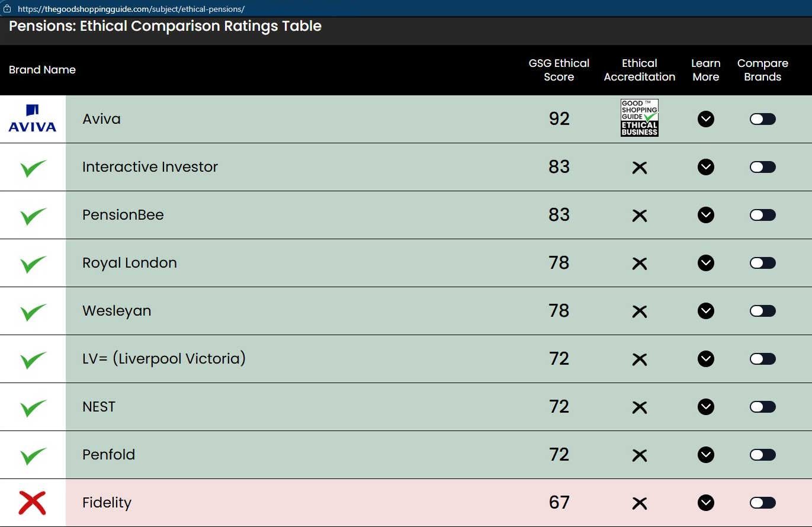Image resolution: width=812 pixels, height=527 pixels.
Task: Switch on compare for Wesleyan
Action: coord(762,311)
